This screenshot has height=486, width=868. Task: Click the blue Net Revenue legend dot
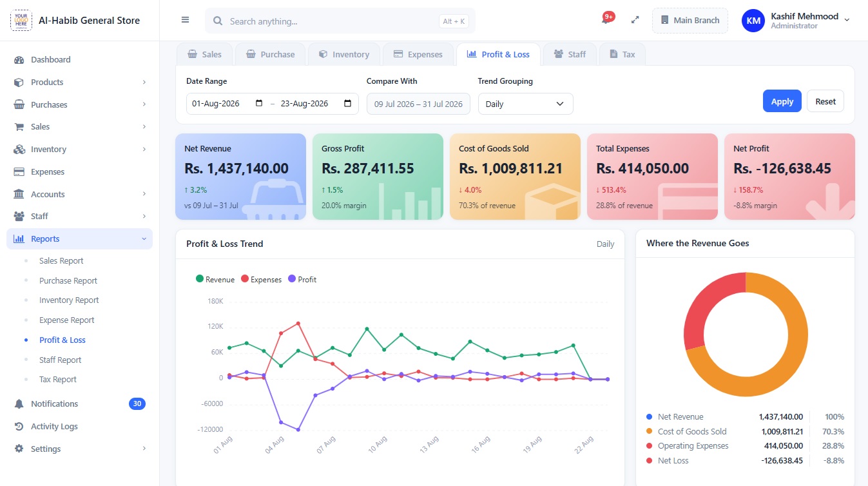tap(649, 417)
